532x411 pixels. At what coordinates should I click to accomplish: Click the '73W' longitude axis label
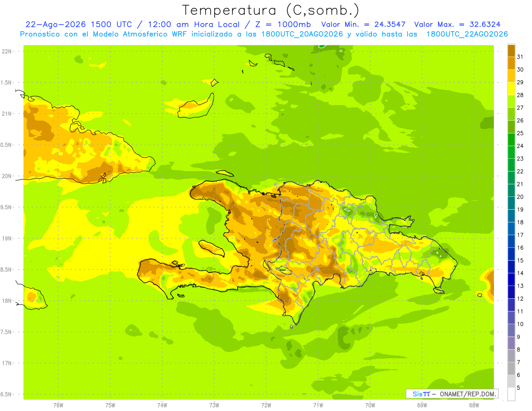point(214,405)
